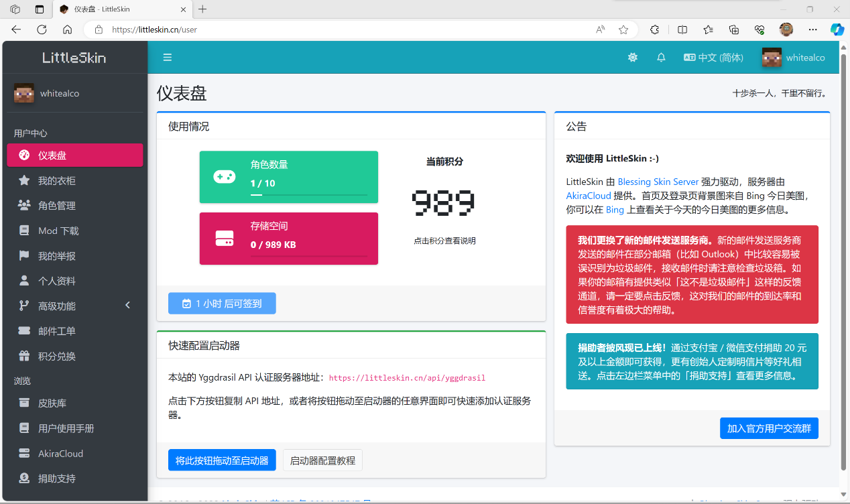The height and width of the screenshot is (504, 850).
Task: Open Mod 下载 menu item
Action: click(75, 231)
